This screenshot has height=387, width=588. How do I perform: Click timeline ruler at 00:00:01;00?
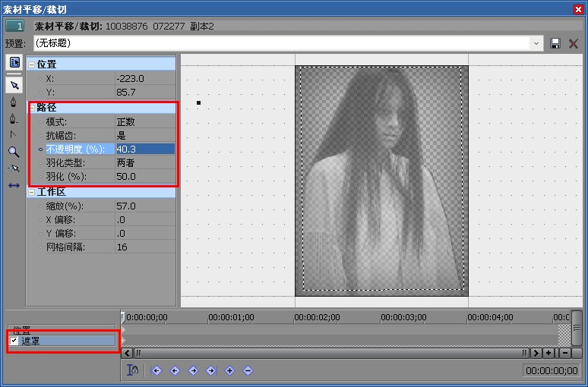(x=231, y=317)
